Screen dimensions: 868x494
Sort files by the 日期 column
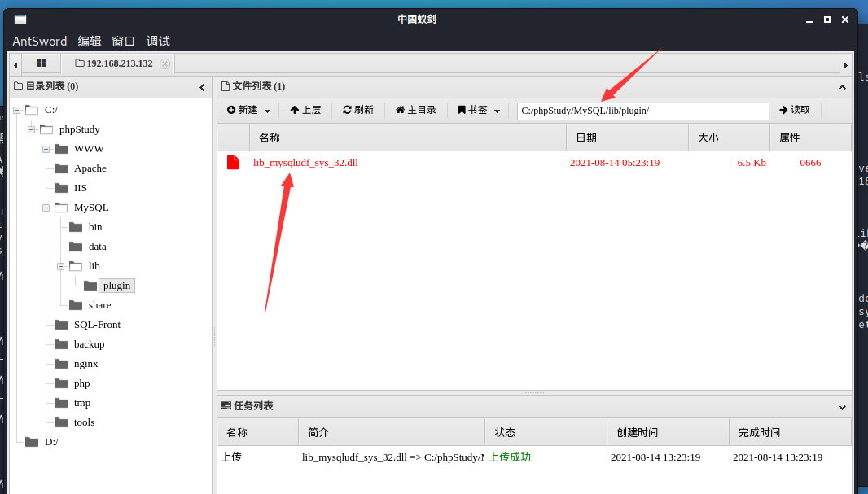627,138
